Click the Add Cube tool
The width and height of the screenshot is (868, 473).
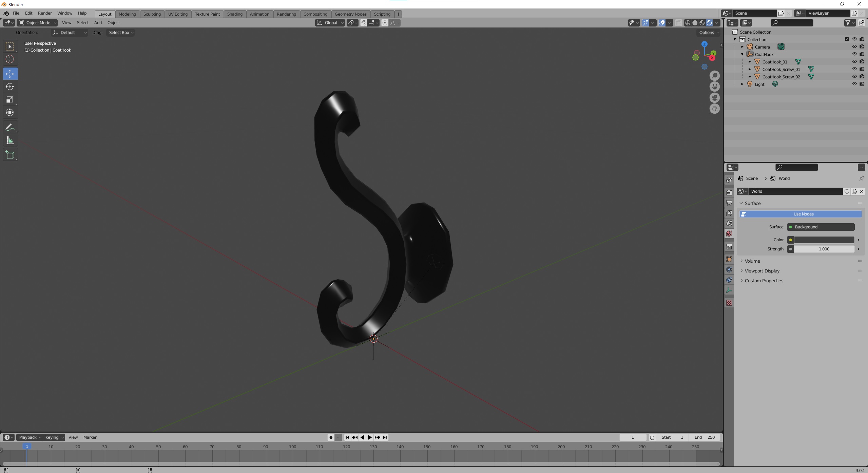[10, 155]
